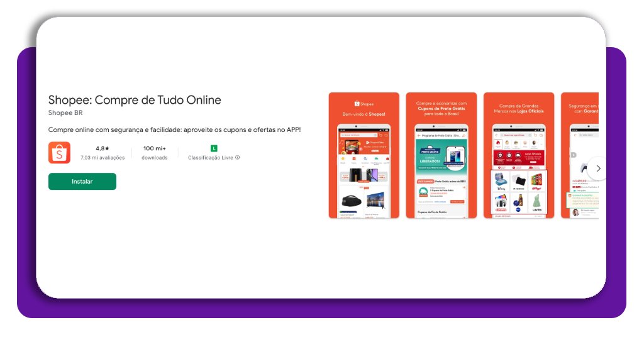Click the 4,8 star rating value

pyautogui.click(x=103, y=148)
